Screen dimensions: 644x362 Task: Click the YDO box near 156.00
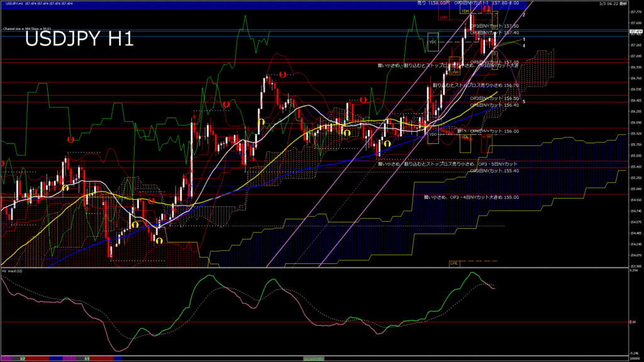pyautogui.click(x=432, y=134)
